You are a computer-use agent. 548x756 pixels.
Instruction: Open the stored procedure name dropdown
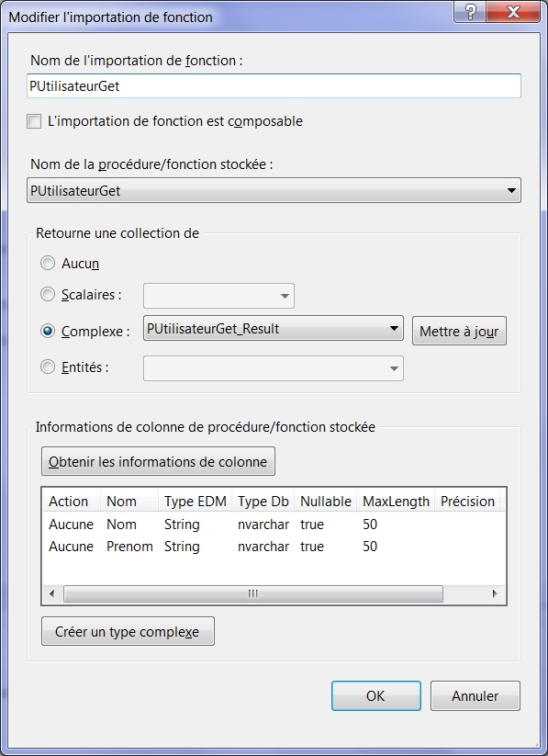pyautogui.click(x=274, y=190)
